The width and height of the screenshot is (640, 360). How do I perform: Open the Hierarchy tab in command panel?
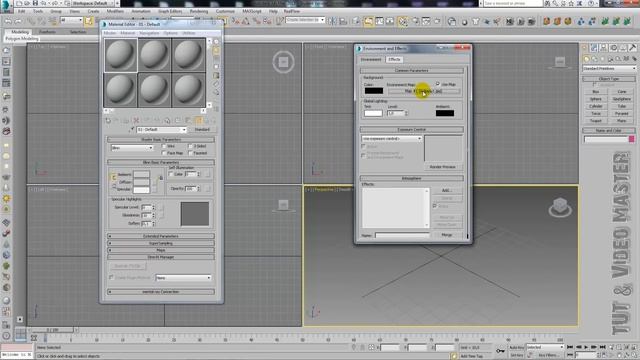click(604, 48)
